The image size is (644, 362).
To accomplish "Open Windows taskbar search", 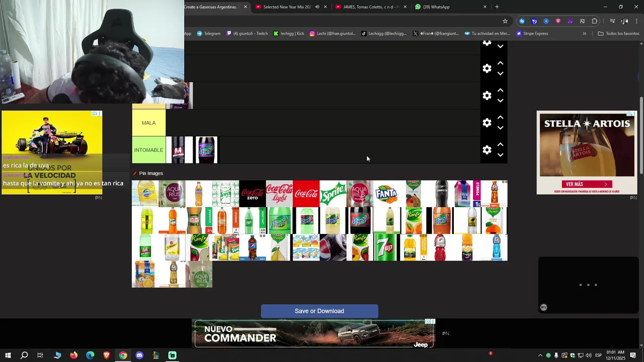I will [24, 355].
